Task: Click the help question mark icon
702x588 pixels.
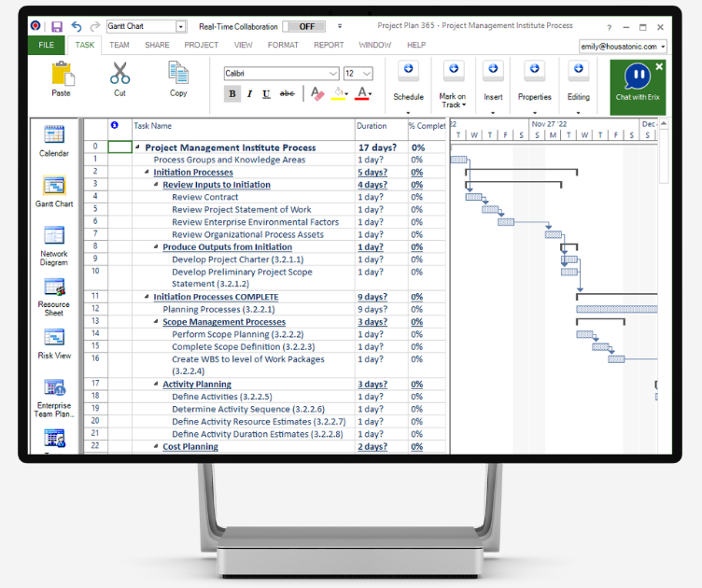Action: tap(609, 27)
